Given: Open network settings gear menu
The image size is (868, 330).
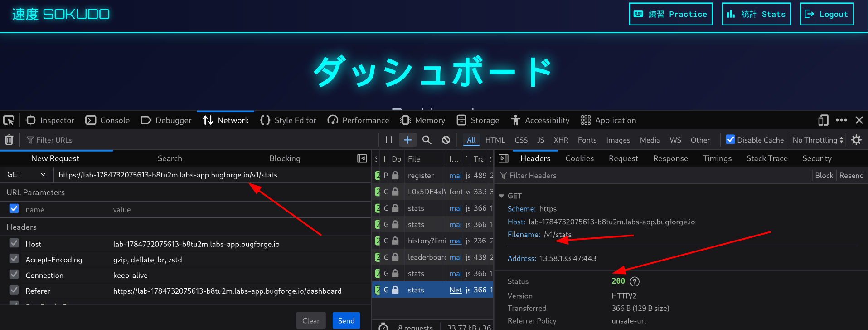Looking at the screenshot, I should coord(856,140).
